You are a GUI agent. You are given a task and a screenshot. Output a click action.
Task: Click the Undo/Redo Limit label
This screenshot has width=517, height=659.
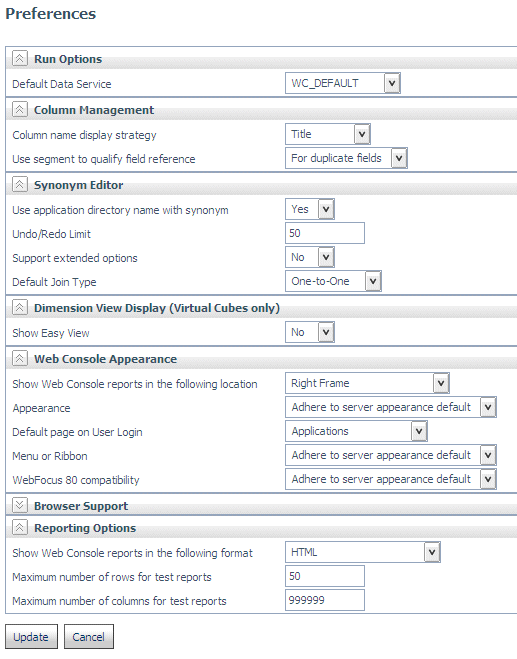coord(51,234)
